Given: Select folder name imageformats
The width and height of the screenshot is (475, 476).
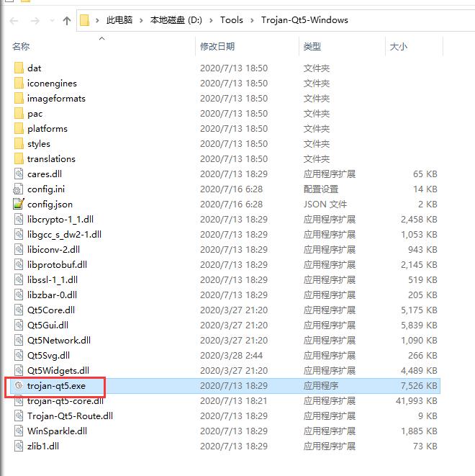Looking at the screenshot, I should point(56,99).
